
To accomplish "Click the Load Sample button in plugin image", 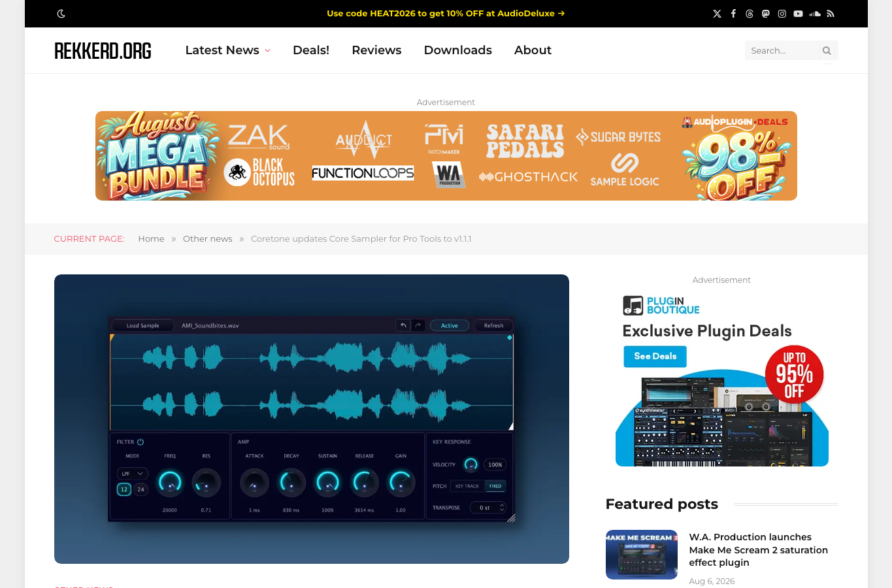I will (142, 325).
